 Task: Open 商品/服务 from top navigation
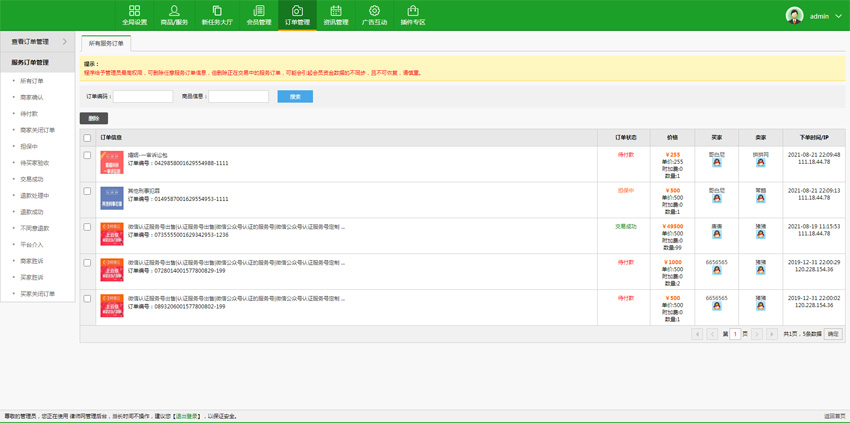point(174,11)
